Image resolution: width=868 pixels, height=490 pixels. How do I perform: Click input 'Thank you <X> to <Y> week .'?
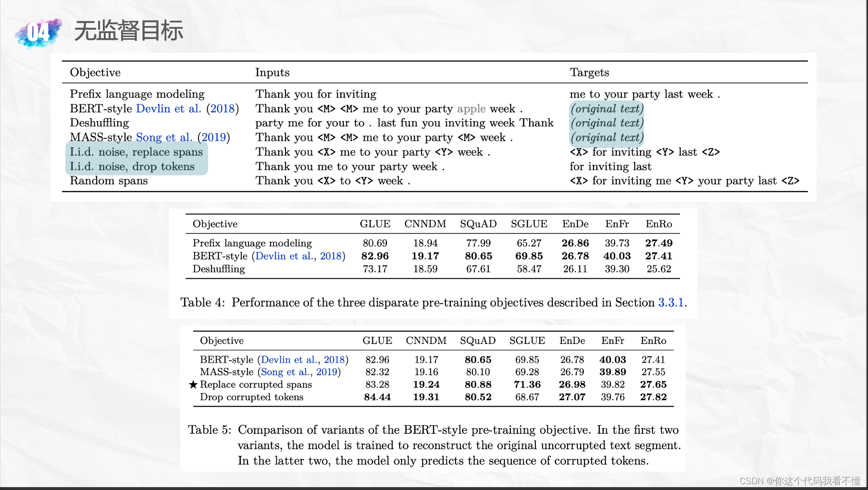pyautogui.click(x=333, y=181)
